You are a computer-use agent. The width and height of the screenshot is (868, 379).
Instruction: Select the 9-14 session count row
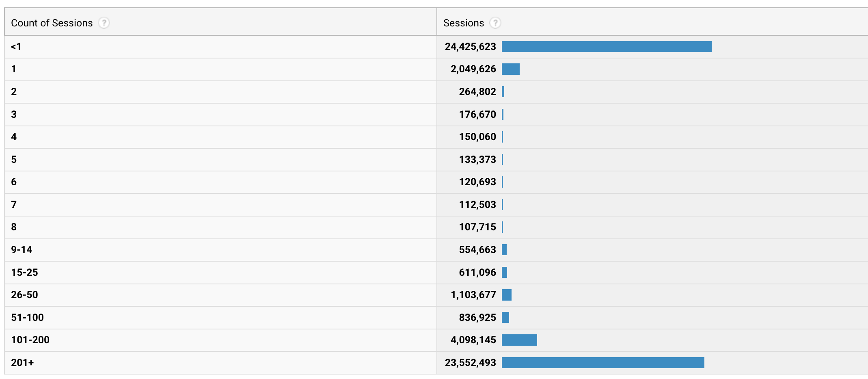22,249
